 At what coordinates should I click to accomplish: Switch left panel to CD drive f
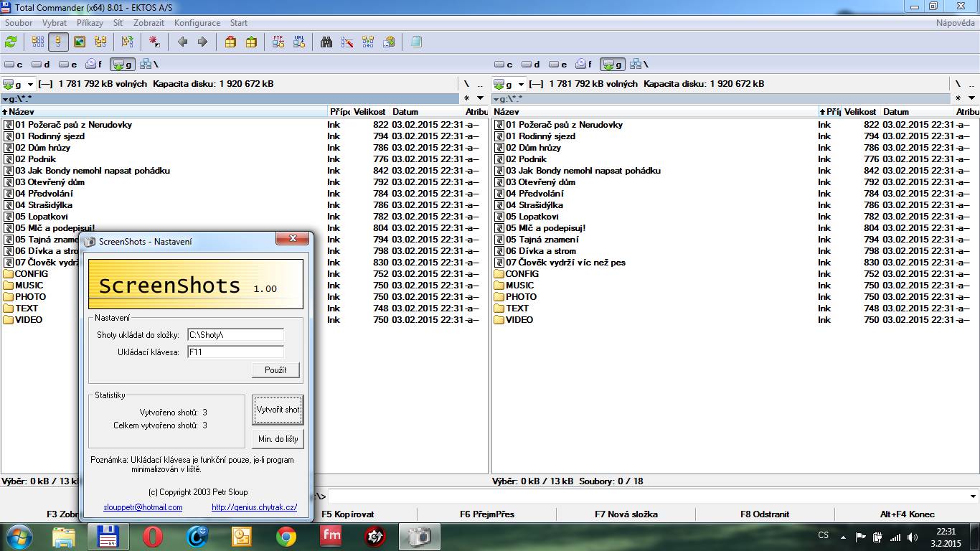(94, 65)
